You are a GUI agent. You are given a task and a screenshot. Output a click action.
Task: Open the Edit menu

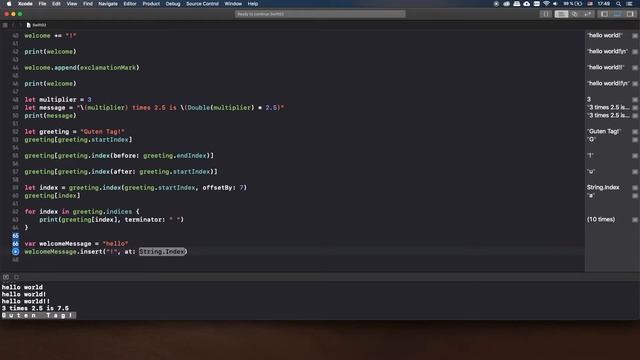[x=56, y=4]
